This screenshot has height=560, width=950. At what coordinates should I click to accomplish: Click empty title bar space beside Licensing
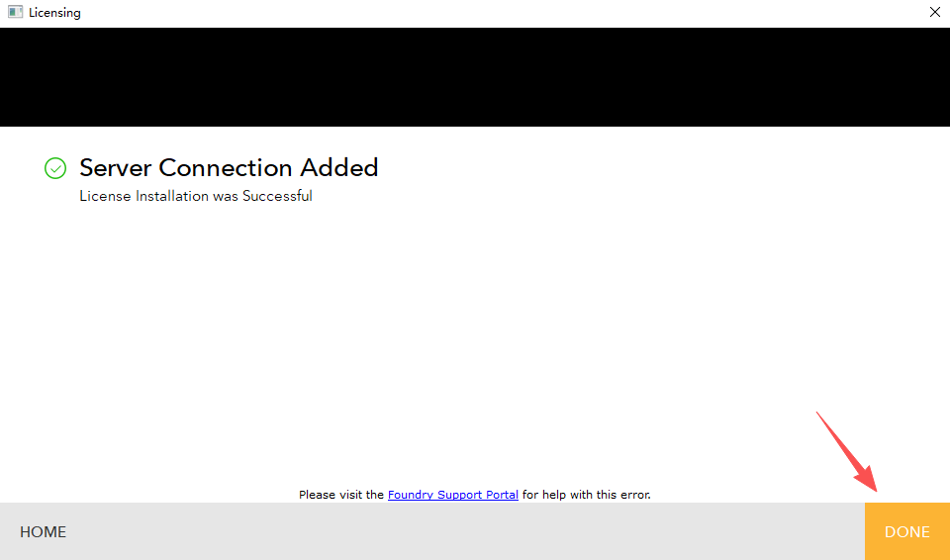click(475, 13)
